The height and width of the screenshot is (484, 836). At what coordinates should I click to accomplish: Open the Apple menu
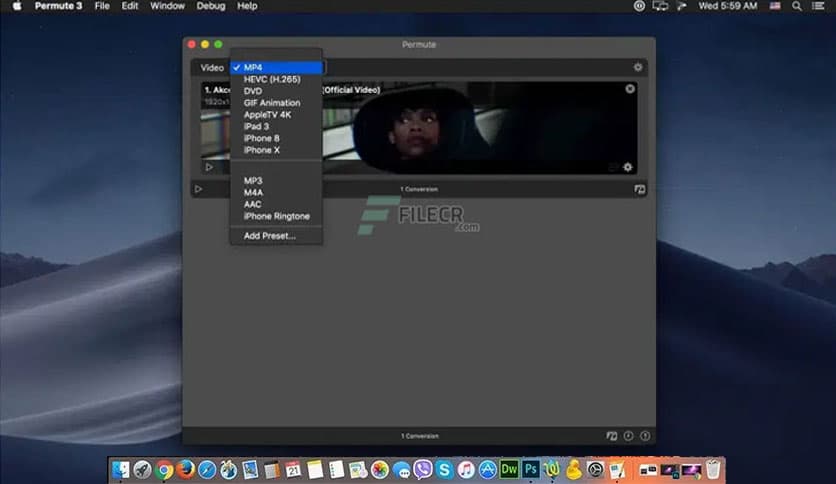17,6
